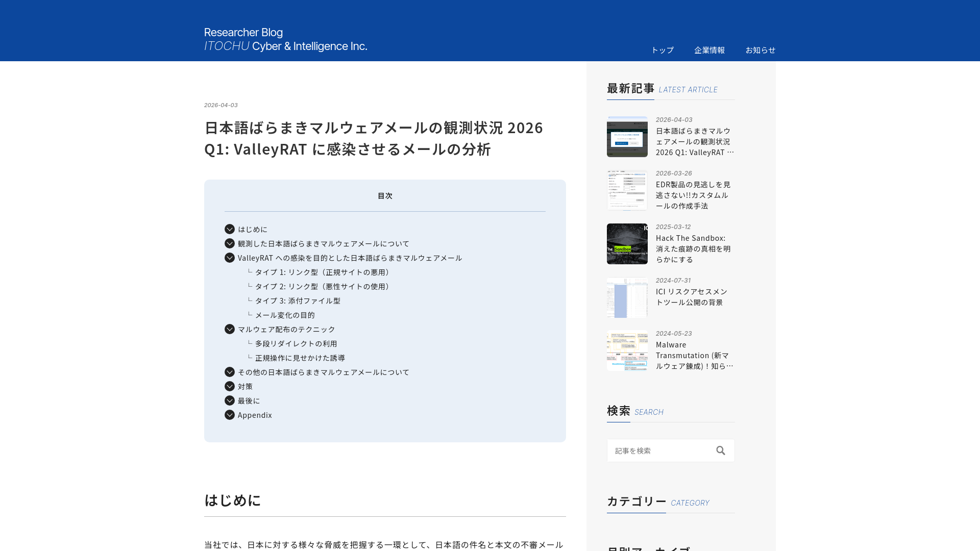The width and height of the screenshot is (980, 551).
Task: Open the 企業情報 menu item
Action: coord(709,50)
